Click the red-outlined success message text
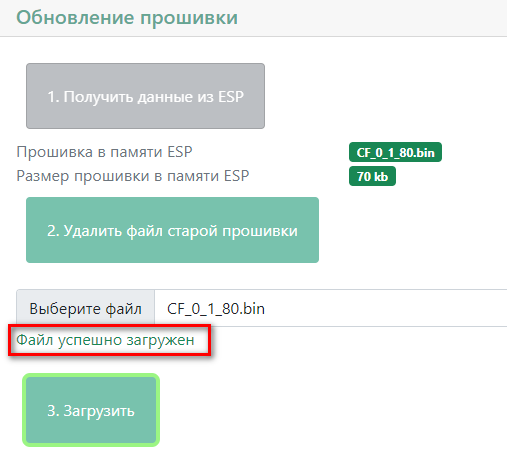This screenshot has width=507, height=454. click(105, 340)
